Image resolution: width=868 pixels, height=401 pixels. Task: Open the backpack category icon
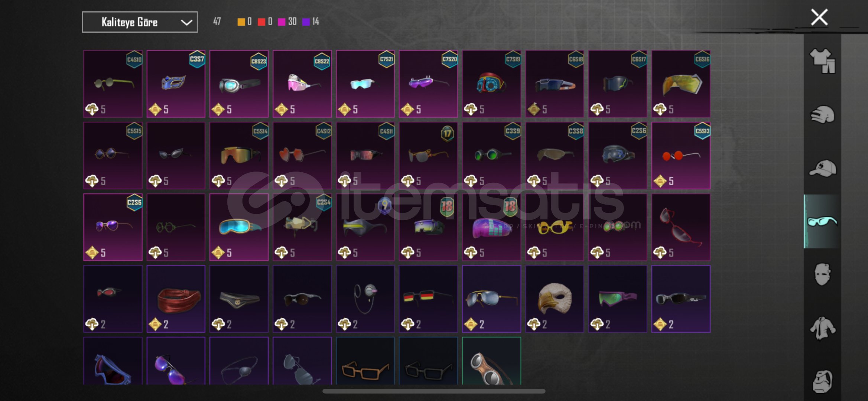[x=822, y=381]
